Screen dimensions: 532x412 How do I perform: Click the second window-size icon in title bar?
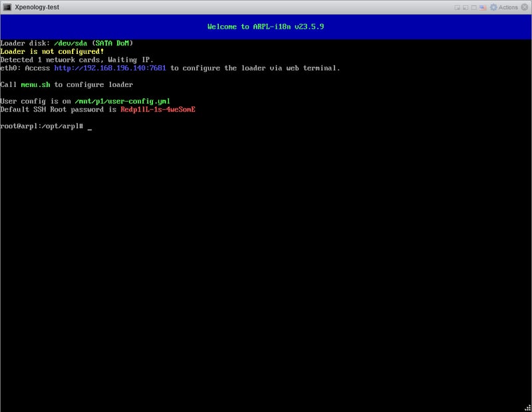click(466, 7)
